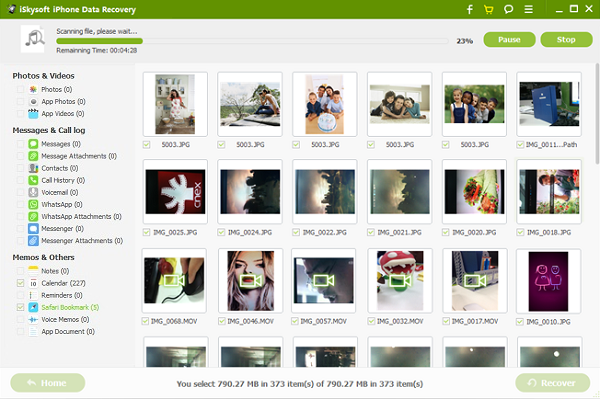Toggle the Messages (0) checkbox
600x399 pixels.
pyautogui.click(x=20, y=144)
